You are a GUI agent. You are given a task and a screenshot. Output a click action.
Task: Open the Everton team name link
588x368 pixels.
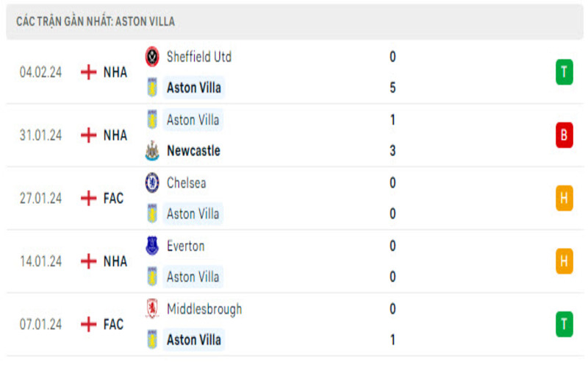186,246
